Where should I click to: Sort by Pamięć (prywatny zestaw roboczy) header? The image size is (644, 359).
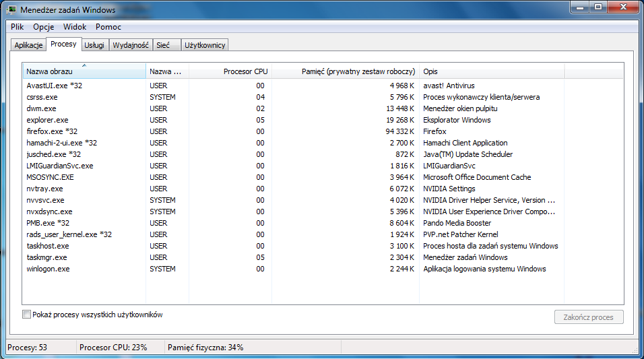[x=346, y=71]
